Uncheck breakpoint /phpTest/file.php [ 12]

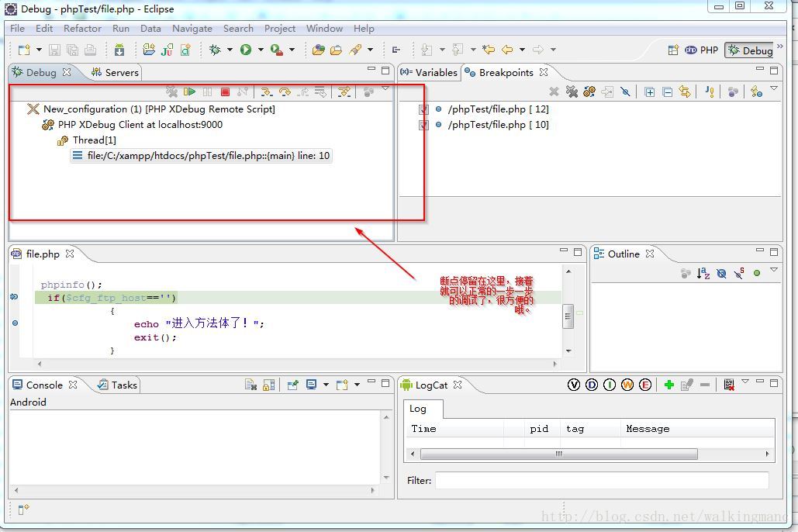tap(423, 109)
